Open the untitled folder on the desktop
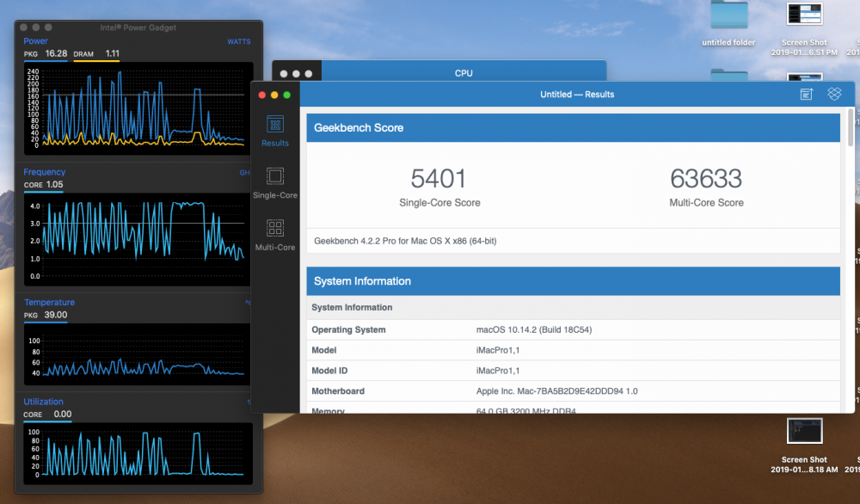 click(728, 24)
